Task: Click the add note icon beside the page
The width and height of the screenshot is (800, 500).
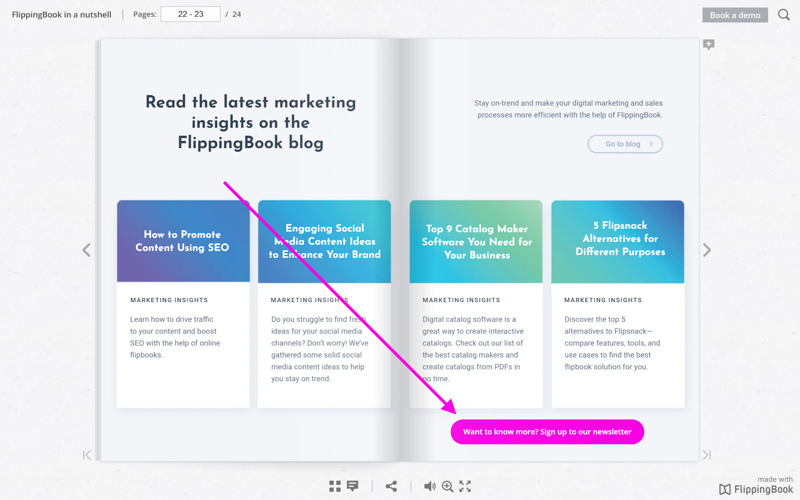Action: (708, 44)
